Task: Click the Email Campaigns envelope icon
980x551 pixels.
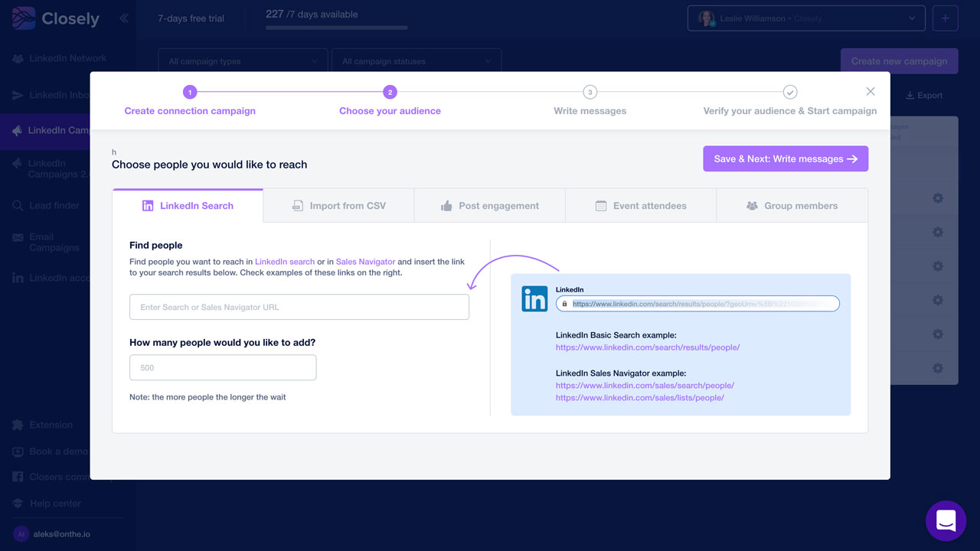Action: coord(18,237)
